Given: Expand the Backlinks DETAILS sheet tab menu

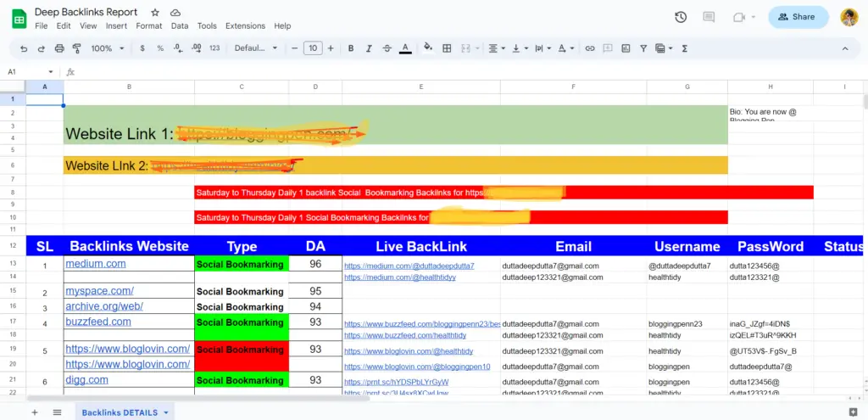Looking at the screenshot, I should coord(167,413).
